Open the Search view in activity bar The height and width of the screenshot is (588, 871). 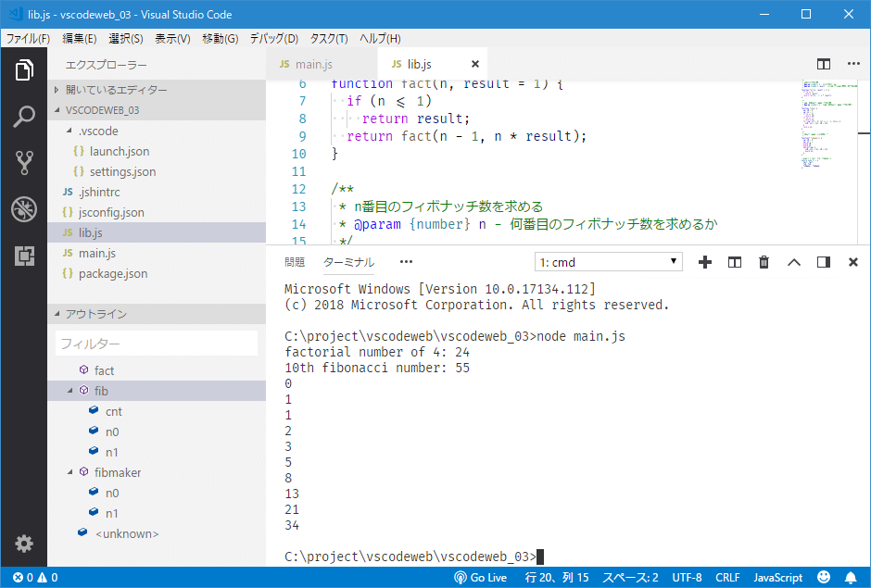(x=24, y=117)
